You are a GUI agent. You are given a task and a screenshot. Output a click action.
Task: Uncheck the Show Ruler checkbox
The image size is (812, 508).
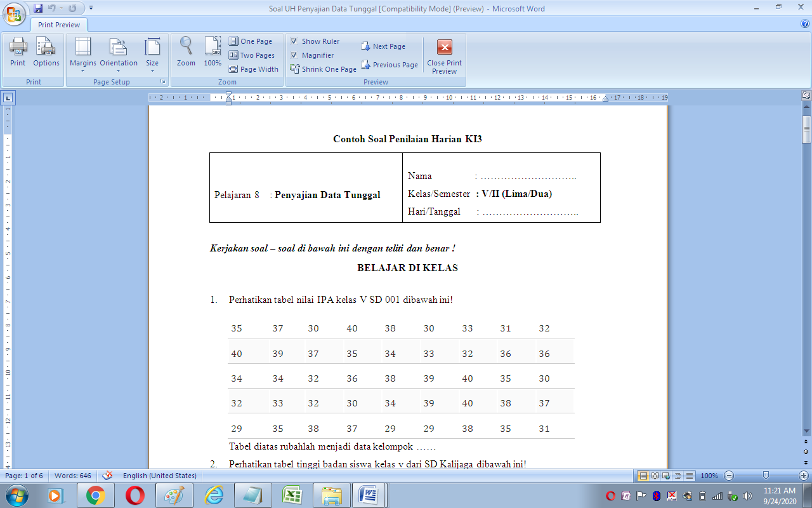[294, 41]
